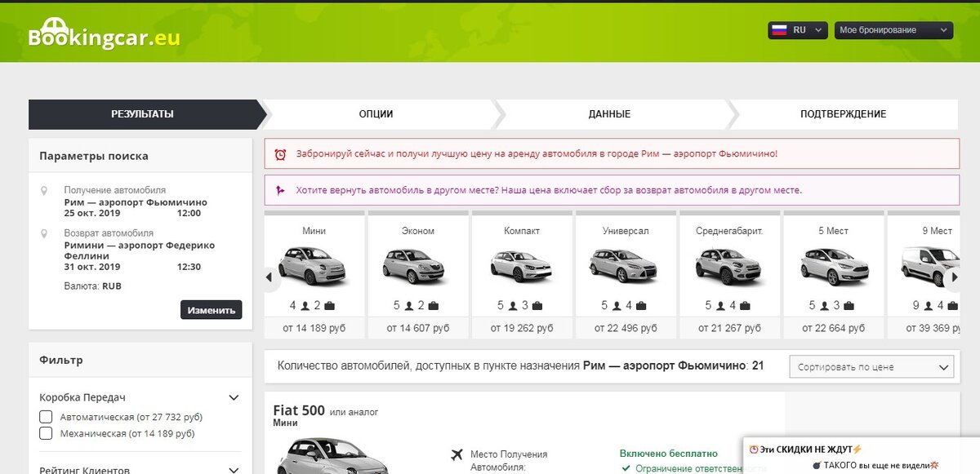Enable the Автоматическая transmission checkbox
Image resolution: width=980 pixels, height=474 pixels.
pos(47,417)
